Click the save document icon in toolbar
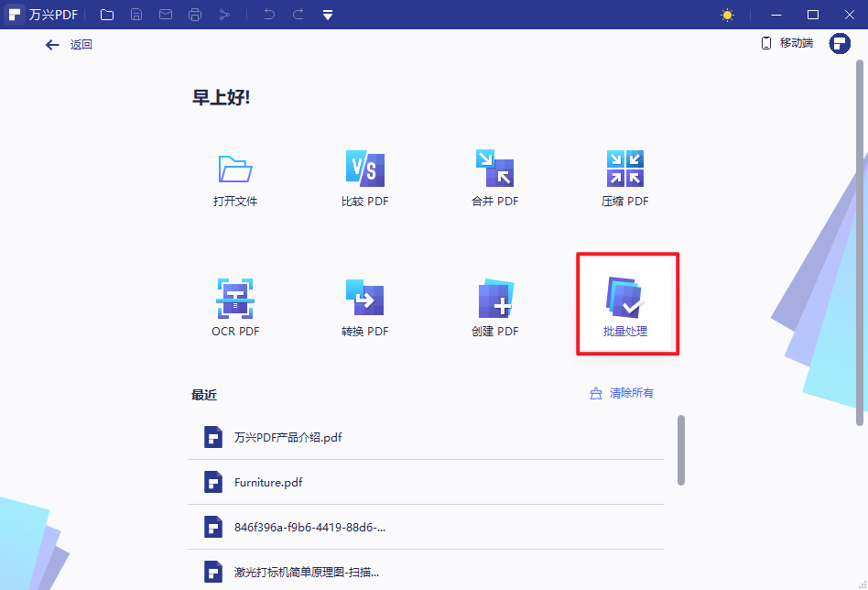This screenshot has width=868, height=590. (x=136, y=14)
